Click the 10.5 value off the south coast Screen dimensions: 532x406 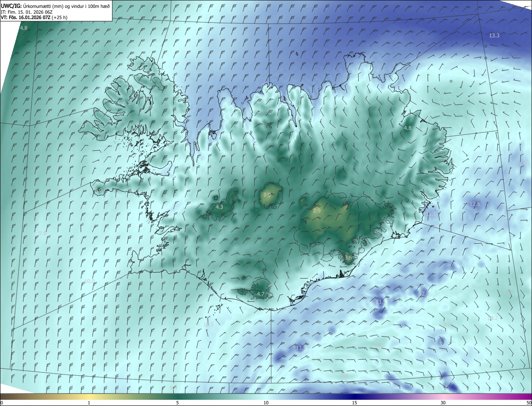tap(209, 325)
